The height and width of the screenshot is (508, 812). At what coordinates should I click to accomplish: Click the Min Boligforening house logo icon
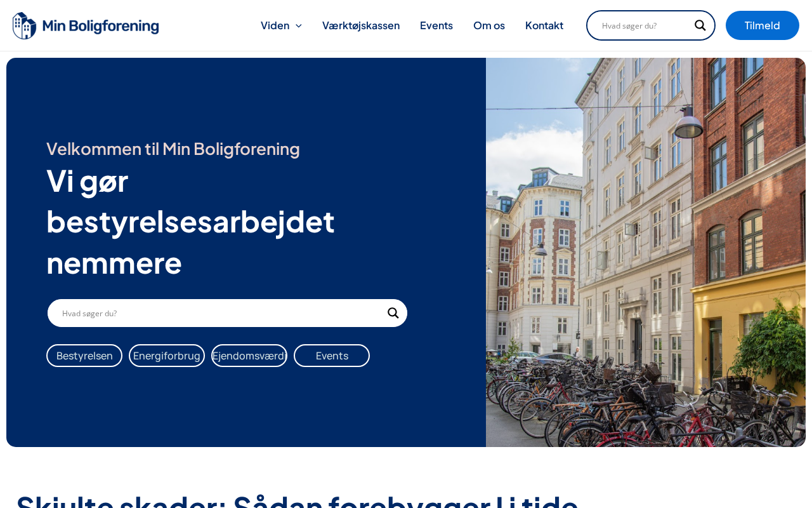(25, 25)
